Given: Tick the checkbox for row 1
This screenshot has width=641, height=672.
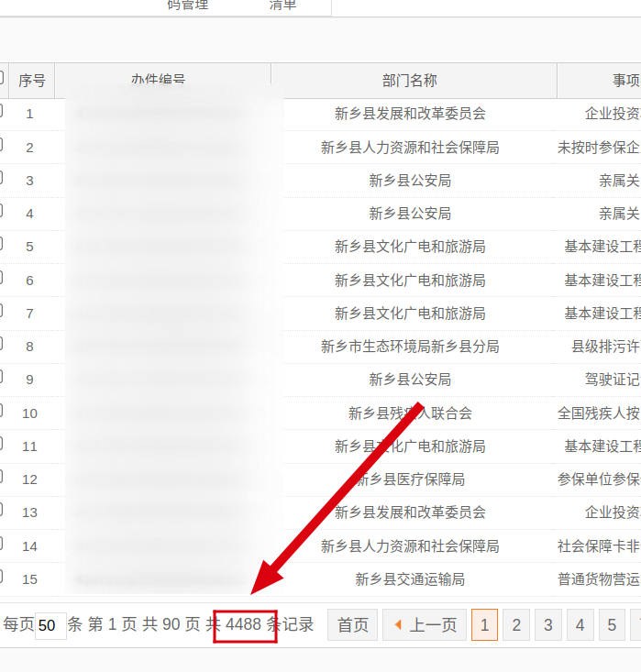Looking at the screenshot, I should pos(1,110).
